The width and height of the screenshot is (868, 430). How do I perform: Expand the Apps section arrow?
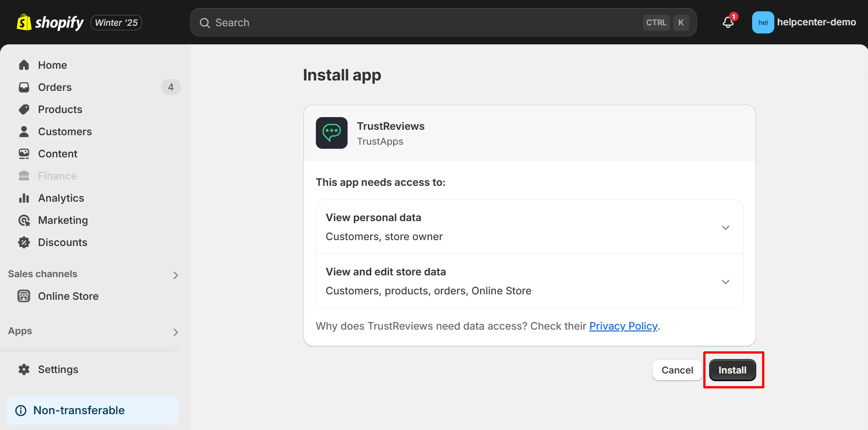coord(176,332)
